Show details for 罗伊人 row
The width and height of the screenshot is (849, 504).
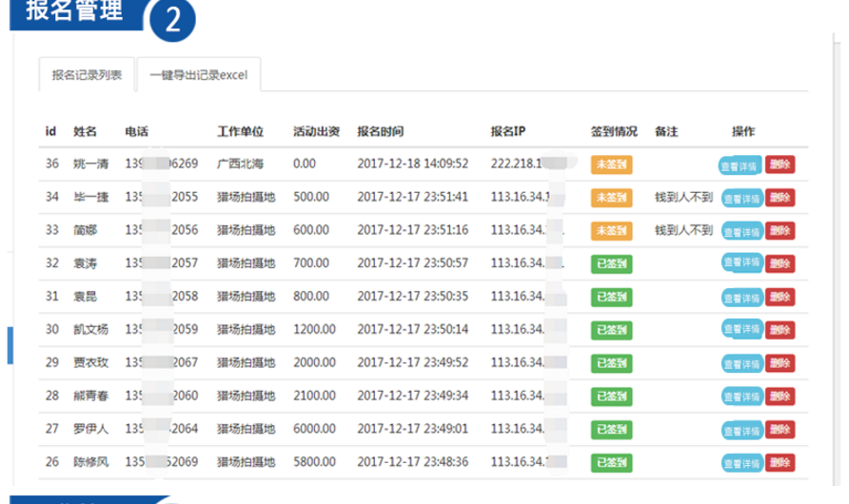point(741,431)
